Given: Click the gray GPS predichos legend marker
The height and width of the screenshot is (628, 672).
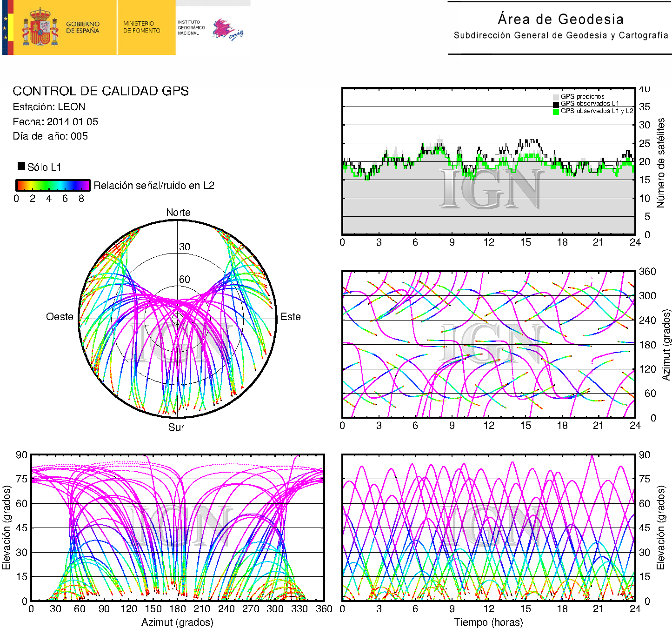Looking at the screenshot, I should (556, 97).
